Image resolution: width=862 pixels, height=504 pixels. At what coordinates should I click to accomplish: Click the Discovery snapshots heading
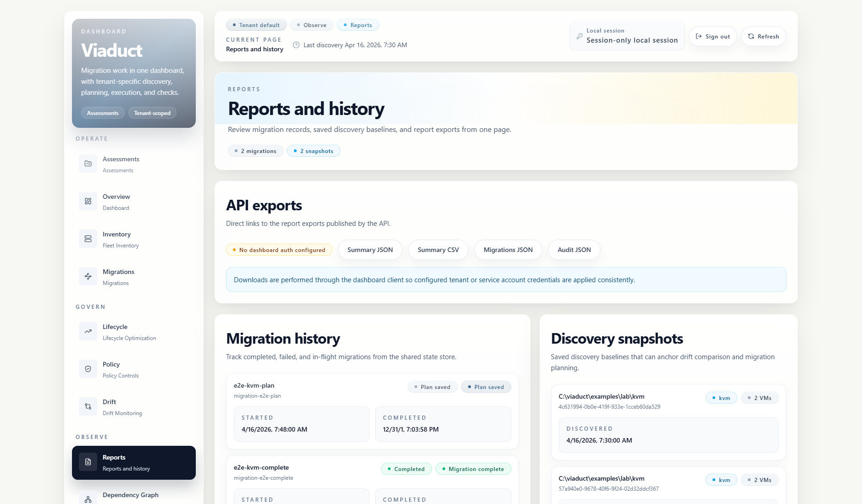617,339
